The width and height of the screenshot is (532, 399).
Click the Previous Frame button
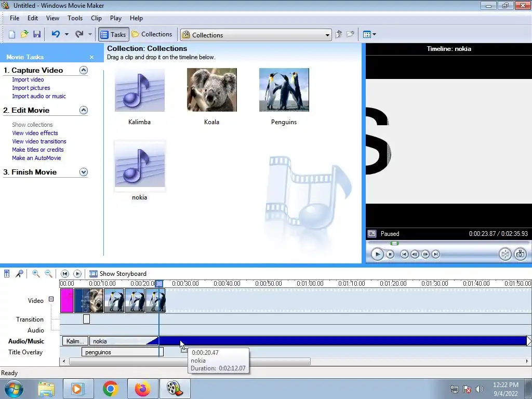[415, 254]
